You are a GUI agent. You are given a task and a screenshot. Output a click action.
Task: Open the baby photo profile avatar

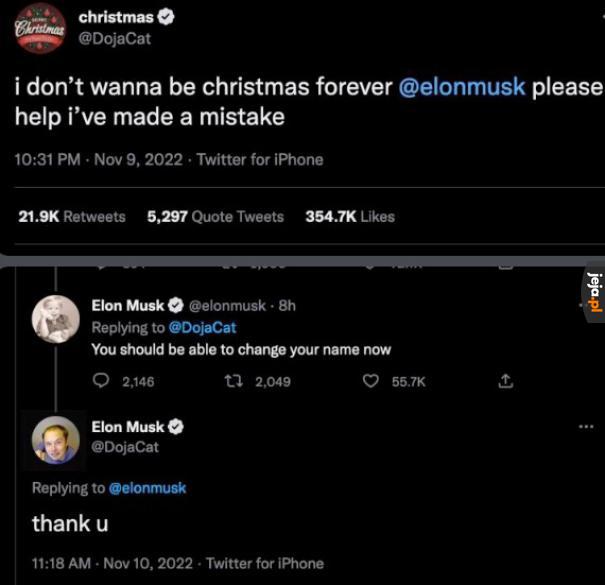(56, 319)
